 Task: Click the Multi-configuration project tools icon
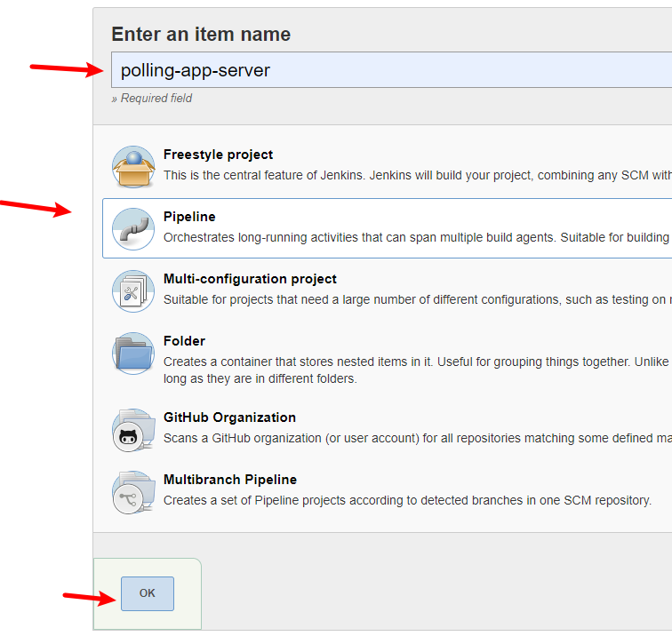pyautogui.click(x=133, y=291)
